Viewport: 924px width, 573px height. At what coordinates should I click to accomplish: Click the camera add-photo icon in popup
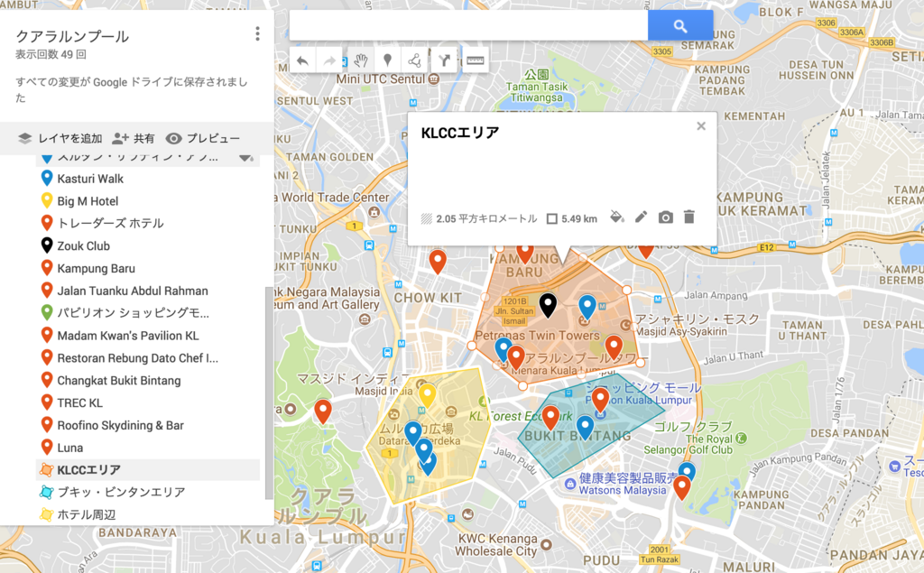665,217
